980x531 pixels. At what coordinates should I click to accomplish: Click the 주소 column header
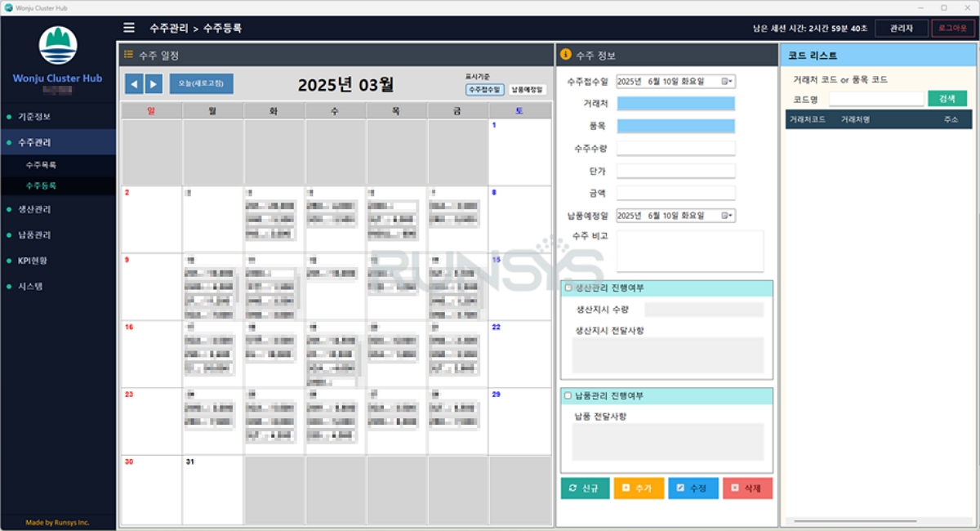coord(950,119)
